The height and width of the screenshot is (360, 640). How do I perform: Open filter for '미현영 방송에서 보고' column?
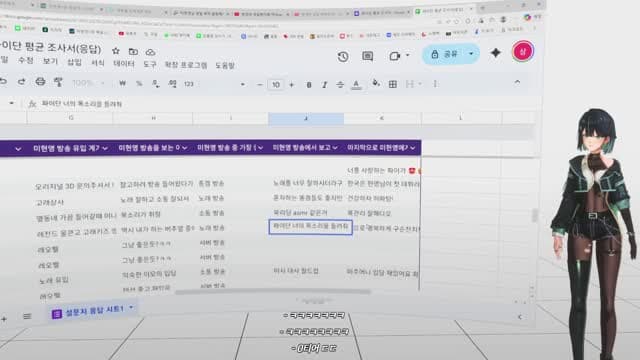[x=335, y=148]
